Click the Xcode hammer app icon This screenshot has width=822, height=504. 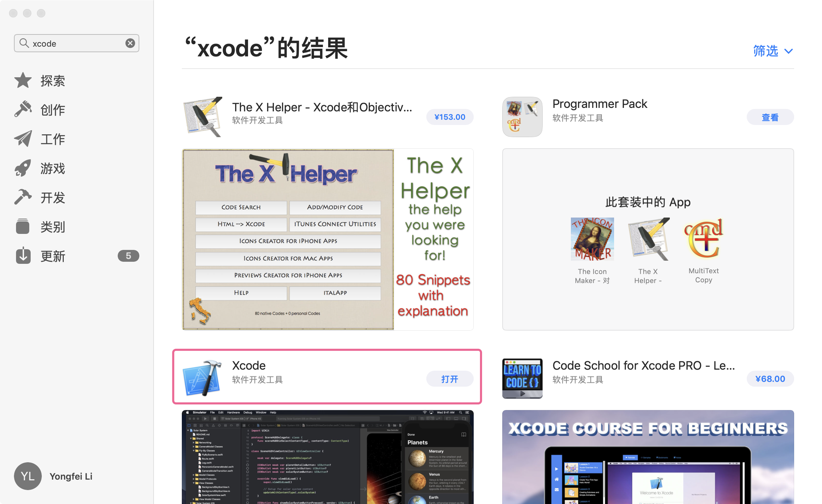(202, 378)
